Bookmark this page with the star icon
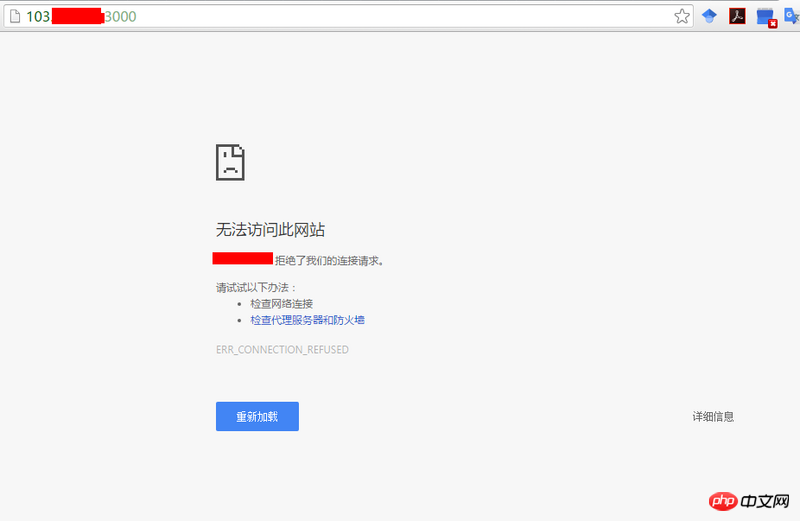800x521 pixels. tap(682, 16)
